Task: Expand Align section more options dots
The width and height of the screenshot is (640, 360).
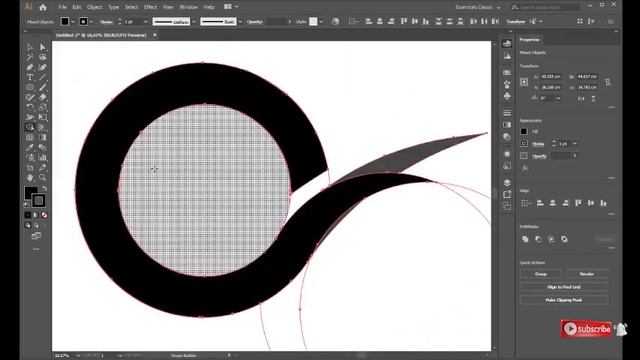Action: [611, 214]
